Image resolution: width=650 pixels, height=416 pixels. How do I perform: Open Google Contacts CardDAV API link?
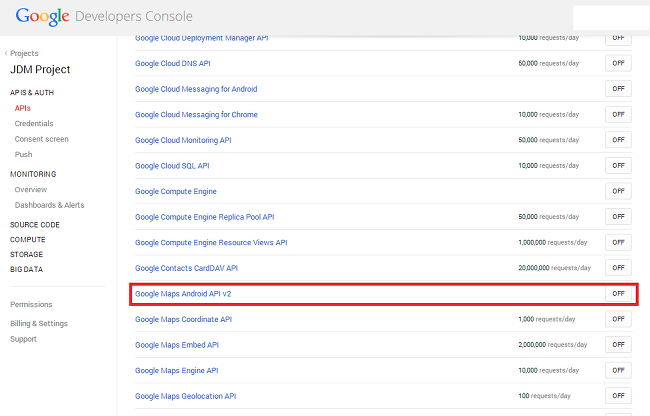(186, 268)
